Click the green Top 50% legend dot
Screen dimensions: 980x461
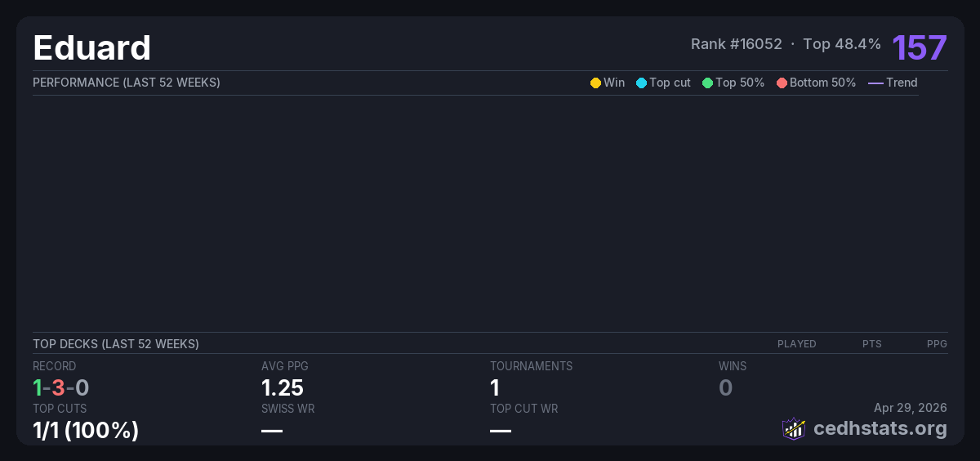707,83
